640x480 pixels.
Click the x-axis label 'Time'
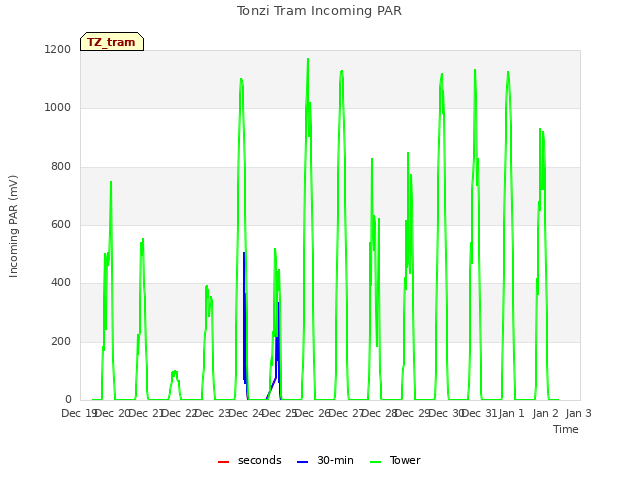tap(565, 429)
